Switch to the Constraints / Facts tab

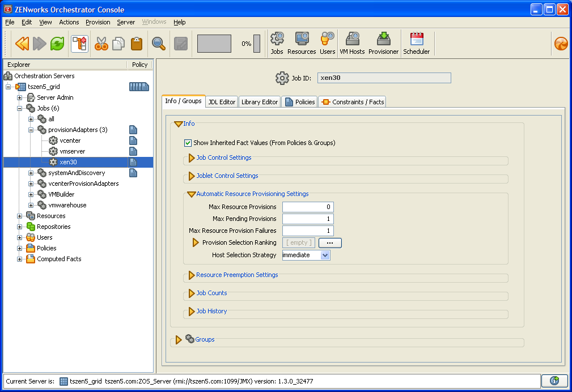pos(353,102)
